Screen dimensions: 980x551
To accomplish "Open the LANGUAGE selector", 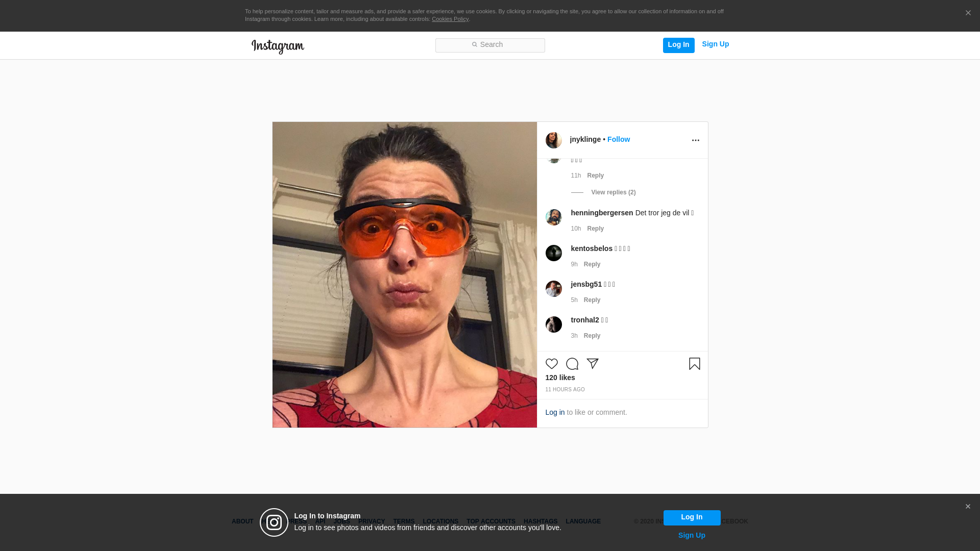I will (x=583, y=521).
